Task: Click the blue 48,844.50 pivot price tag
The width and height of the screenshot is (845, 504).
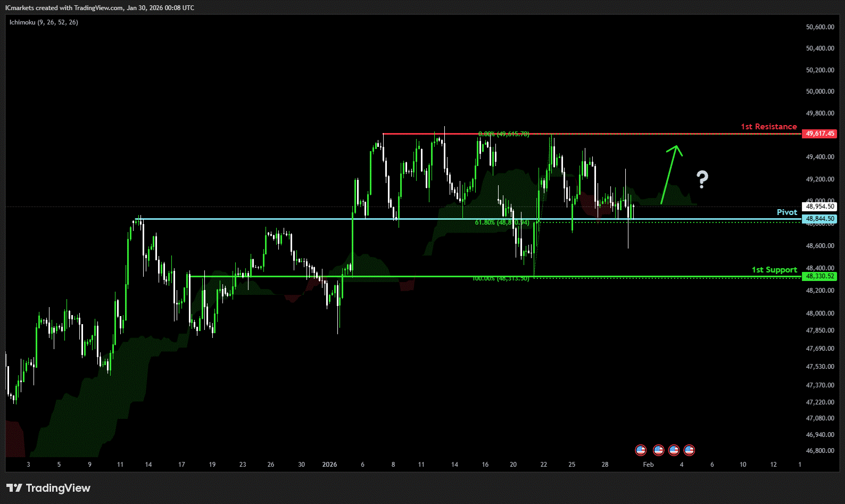Action: (x=819, y=219)
